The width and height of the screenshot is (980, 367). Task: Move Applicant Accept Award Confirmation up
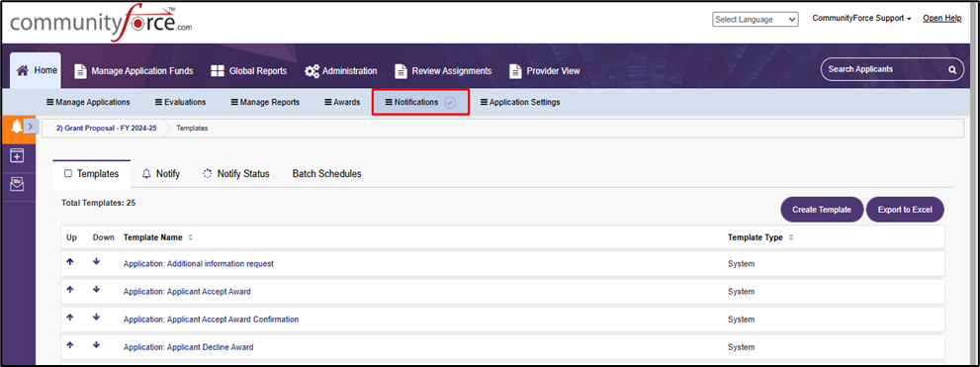point(70,317)
